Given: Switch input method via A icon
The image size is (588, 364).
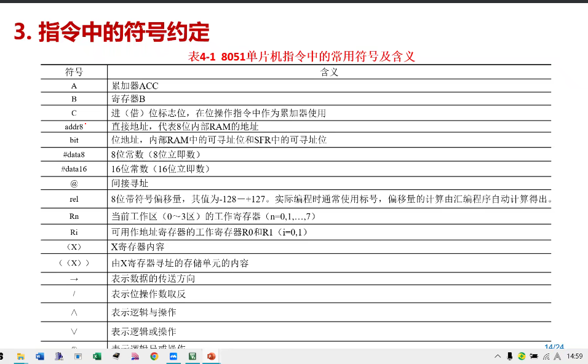Looking at the screenshot, I should (558, 357).
